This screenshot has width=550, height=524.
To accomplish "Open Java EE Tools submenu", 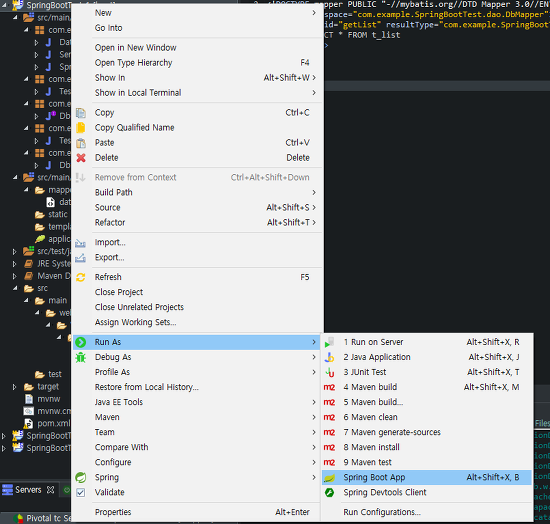I will click(196, 402).
